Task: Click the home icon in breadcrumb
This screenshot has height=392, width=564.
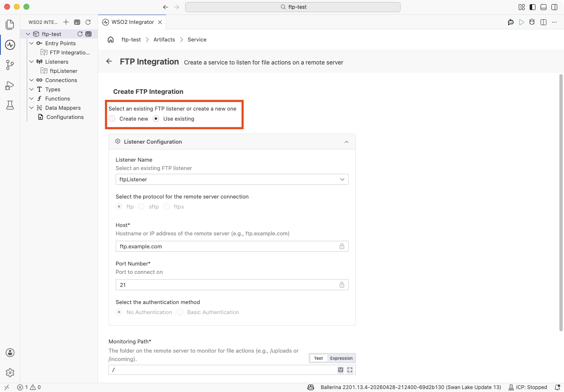Action: tap(111, 39)
